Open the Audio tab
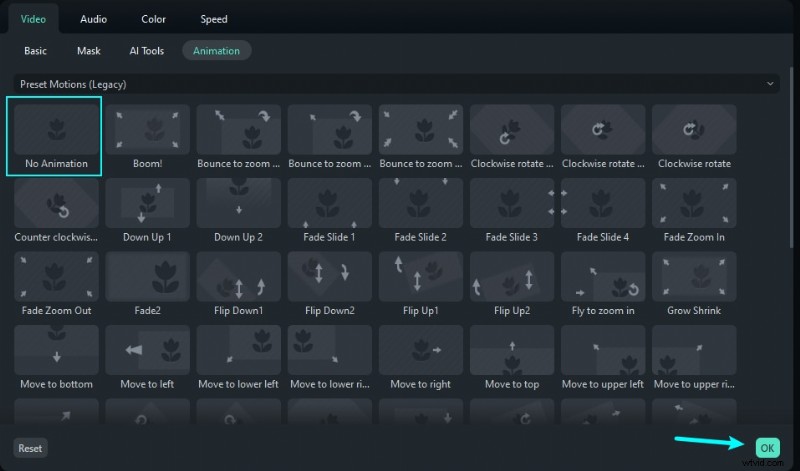Image resolution: width=800 pixels, height=471 pixels. (x=93, y=19)
